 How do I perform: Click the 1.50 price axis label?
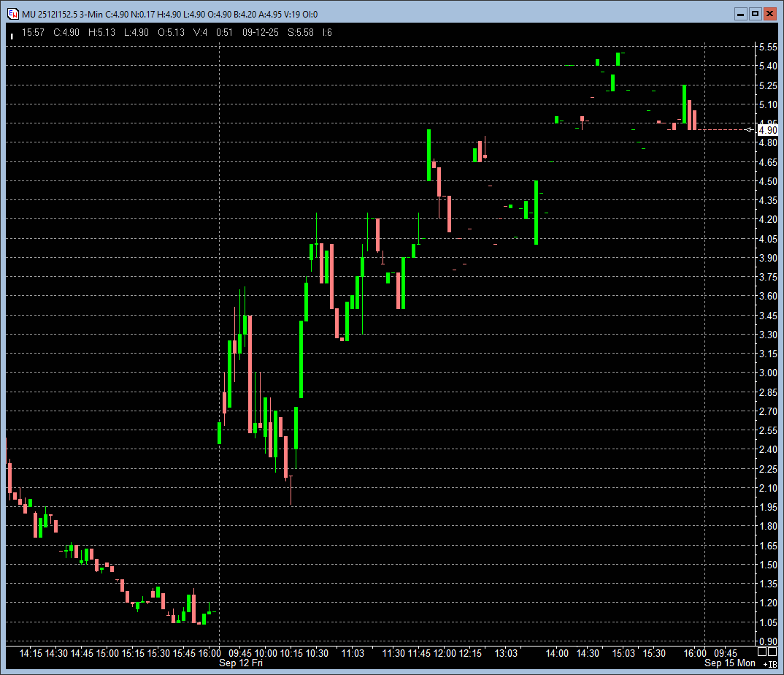[x=768, y=565]
